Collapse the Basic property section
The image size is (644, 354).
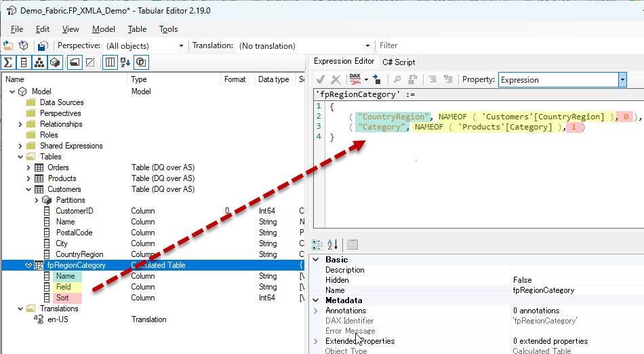(x=316, y=260)
